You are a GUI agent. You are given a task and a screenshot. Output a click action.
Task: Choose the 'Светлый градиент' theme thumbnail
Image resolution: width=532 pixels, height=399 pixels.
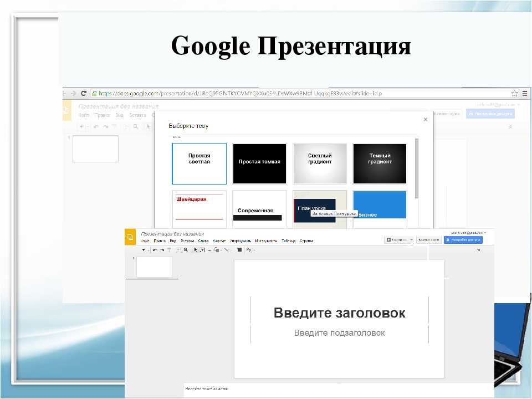pos(320,163)
